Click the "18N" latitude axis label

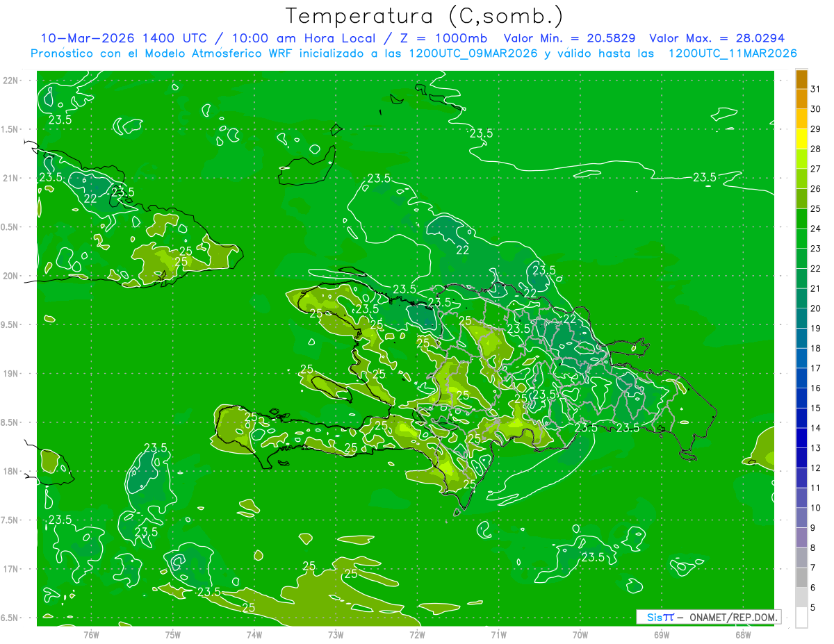point(12,472)
